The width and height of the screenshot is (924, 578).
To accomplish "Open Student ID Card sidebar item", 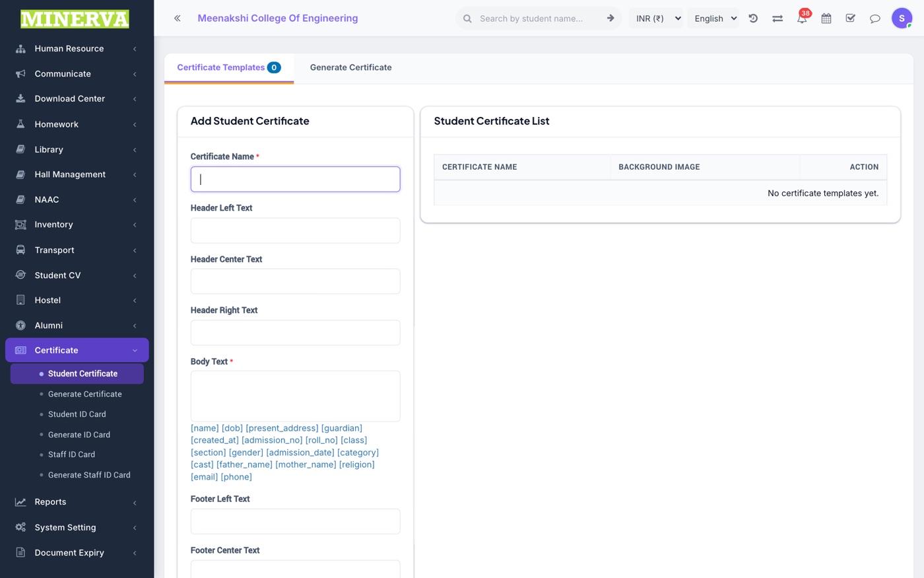I will [x=77, y=415].
